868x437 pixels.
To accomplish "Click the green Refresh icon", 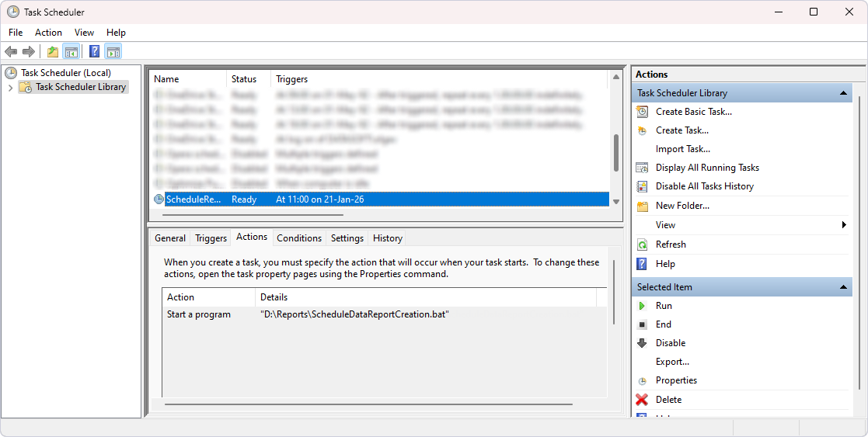I will coord(642,245).
